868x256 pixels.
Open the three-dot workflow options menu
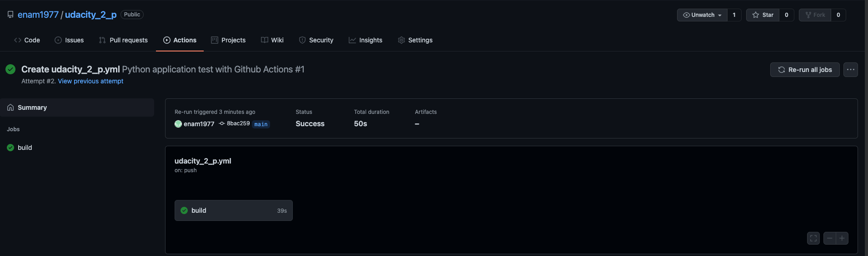851,70
